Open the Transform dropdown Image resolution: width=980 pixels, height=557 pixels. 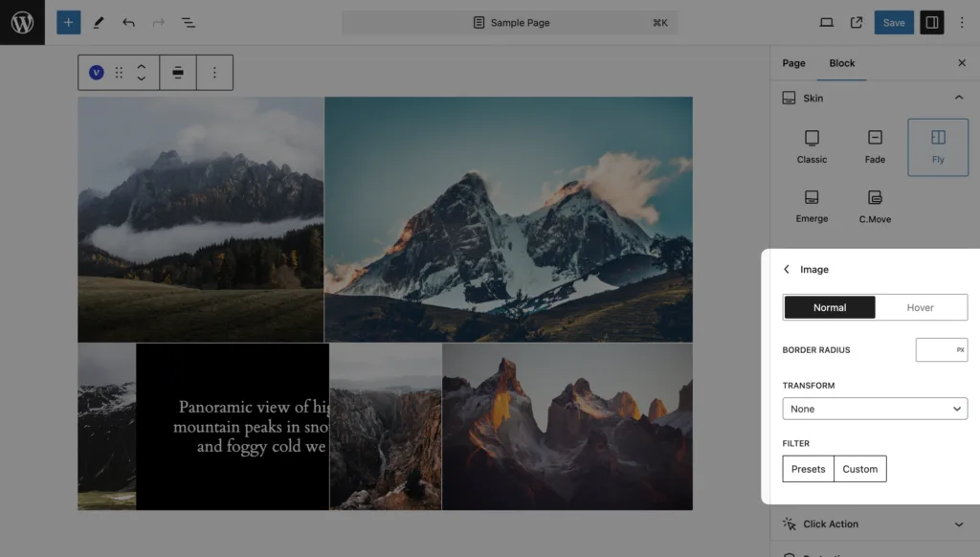pyautogui.click(x=875, y=409)
